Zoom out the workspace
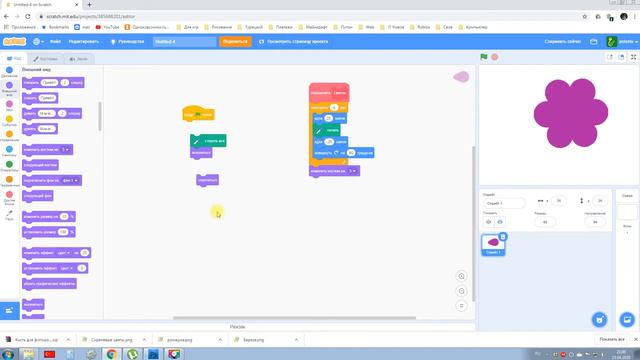640x360 pixels. click(461, 291)
